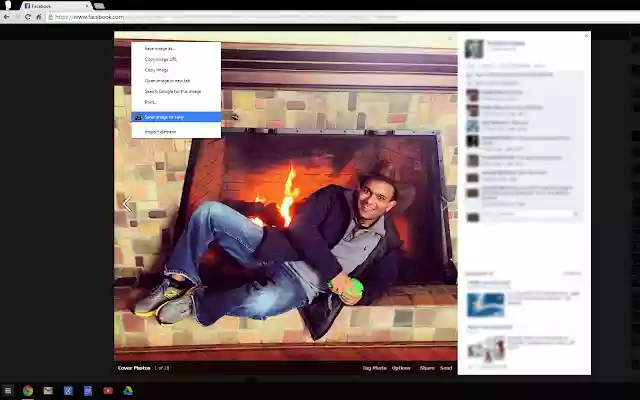Click the highlighted "Send image to" menu entry
This screenshot has width=640, height=400.
click(176, 117)
